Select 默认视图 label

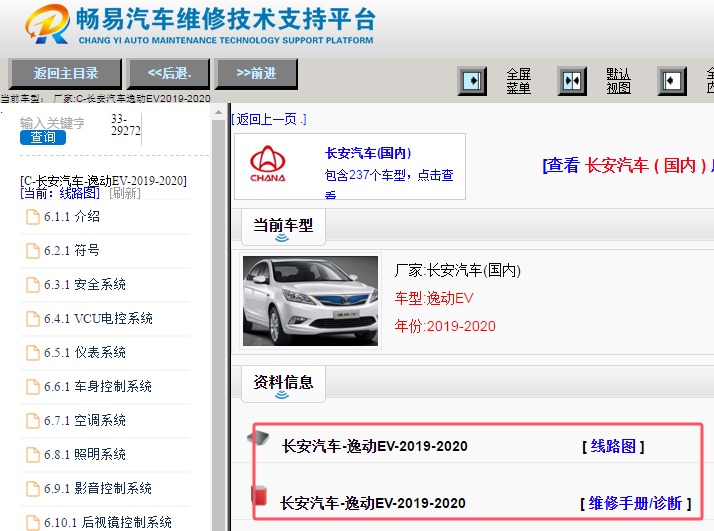click(x=618, y=81)
